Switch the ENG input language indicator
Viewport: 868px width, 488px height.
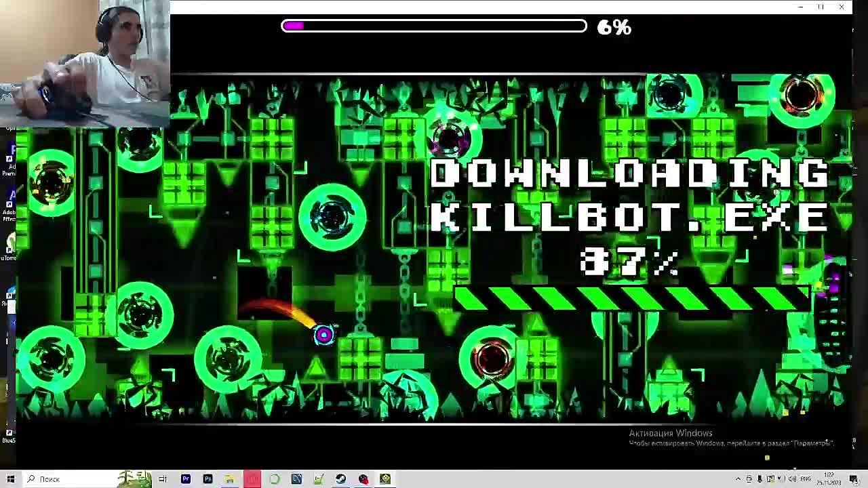pyautogui.click(x=806, y=479)
